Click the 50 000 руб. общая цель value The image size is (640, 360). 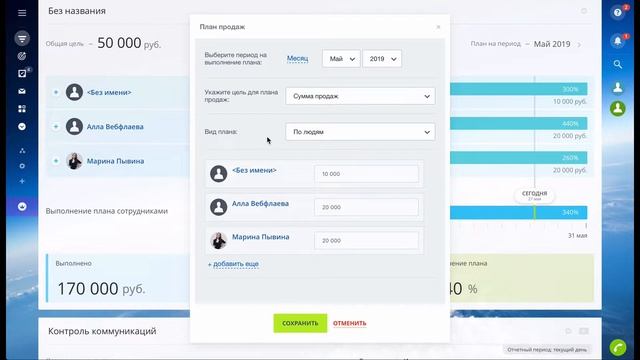point(129,43)
